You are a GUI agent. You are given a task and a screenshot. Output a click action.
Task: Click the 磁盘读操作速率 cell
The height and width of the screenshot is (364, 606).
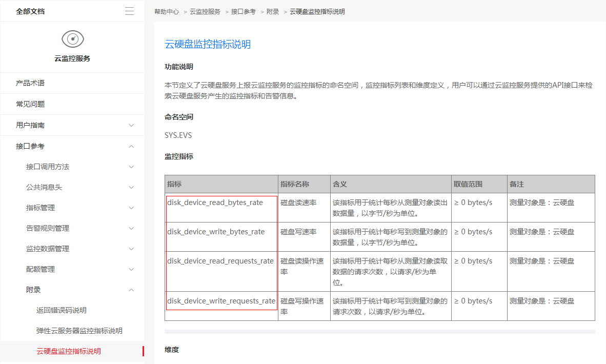click(304, 271)
